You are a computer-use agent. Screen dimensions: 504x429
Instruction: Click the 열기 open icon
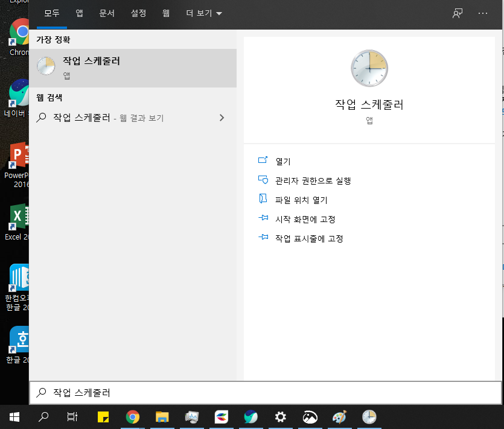(263, 160)
